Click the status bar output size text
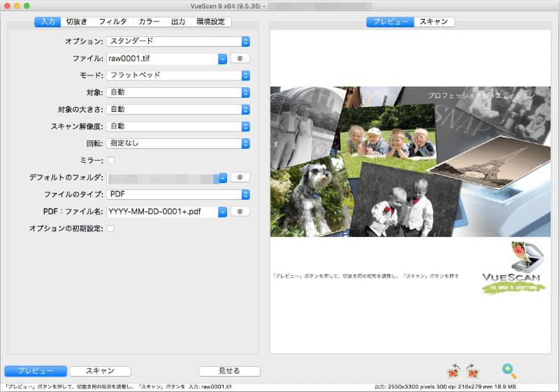Screen dimensions: 559x392 445,386
